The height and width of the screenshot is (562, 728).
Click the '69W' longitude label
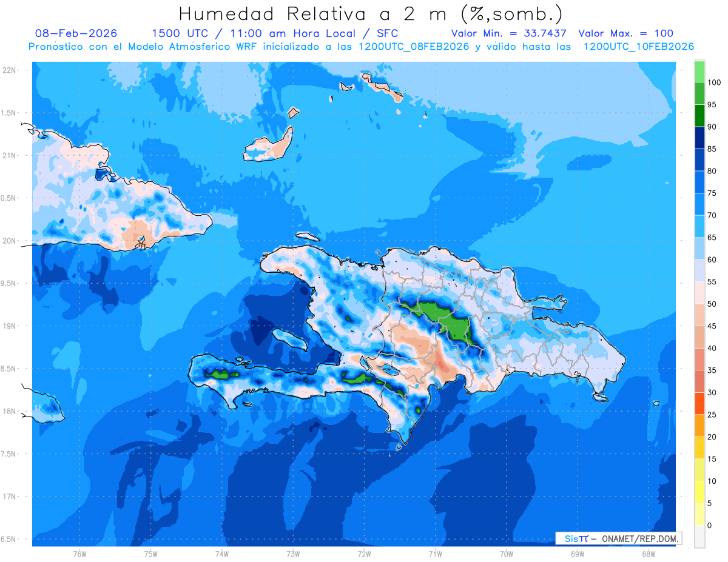(578, 554)
